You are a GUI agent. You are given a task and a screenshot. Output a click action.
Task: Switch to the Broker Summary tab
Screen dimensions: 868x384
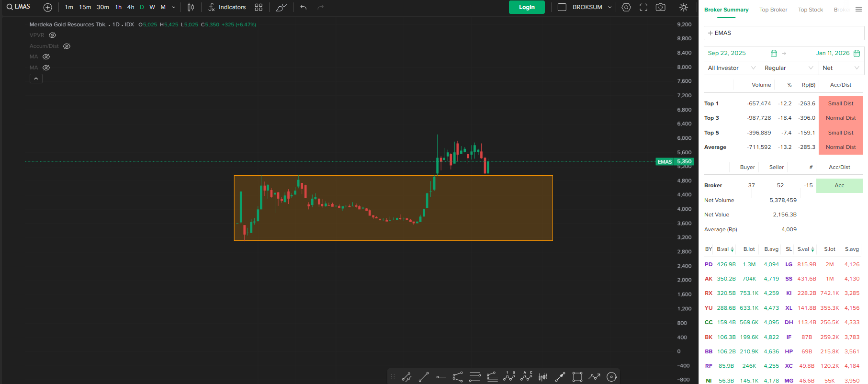(x=726, y=10)
